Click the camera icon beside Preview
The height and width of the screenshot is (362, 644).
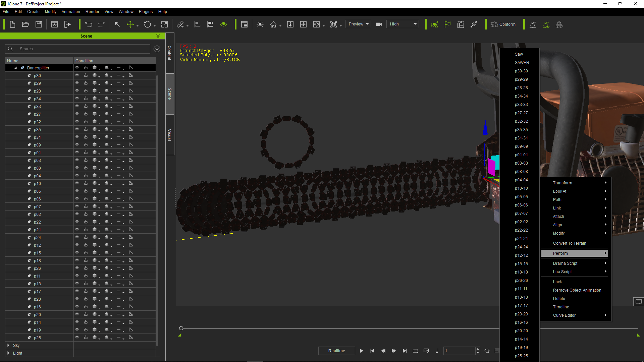click(379, 24)
